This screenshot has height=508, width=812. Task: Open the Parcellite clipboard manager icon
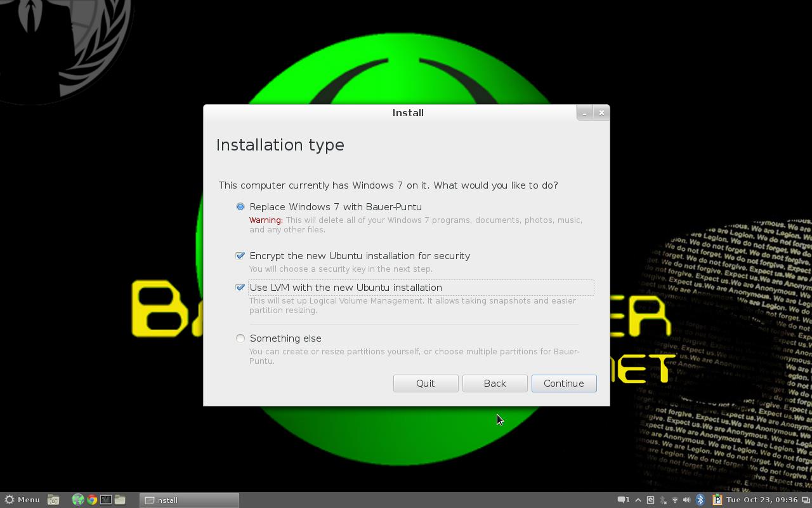[717, 500]
